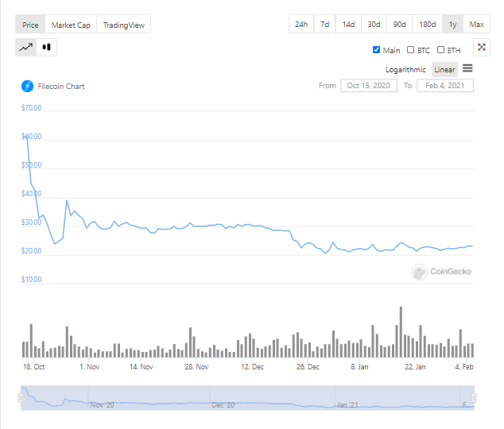Click the tallest volume bar before 22. Jan
The width and height of the screenshot is (504, 429).
401,332
